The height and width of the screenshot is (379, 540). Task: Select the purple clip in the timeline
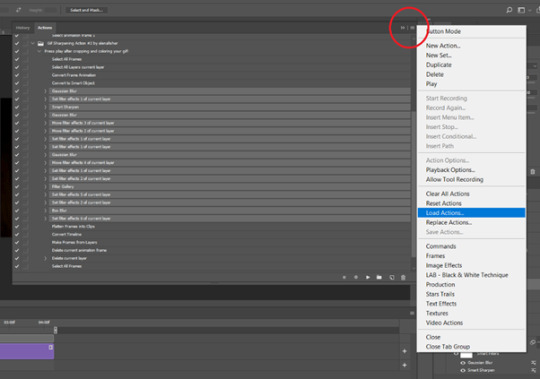(x=27, y=351)
